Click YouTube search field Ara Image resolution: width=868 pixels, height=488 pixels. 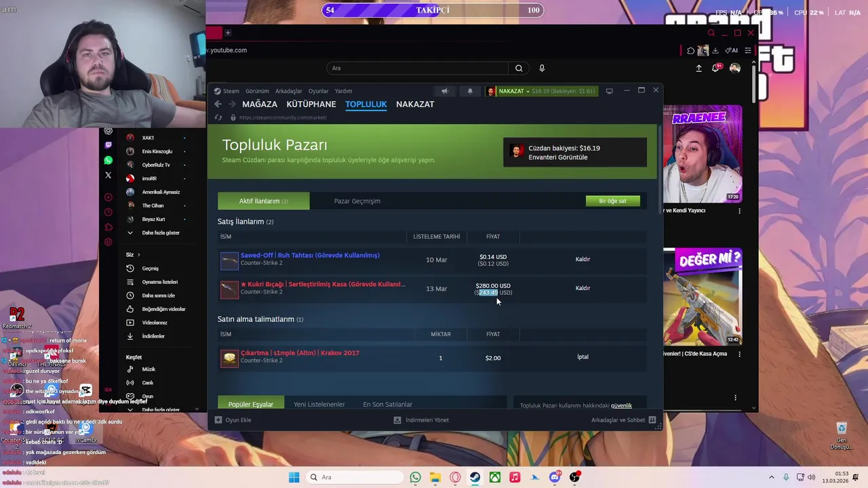tap(417, 68)
